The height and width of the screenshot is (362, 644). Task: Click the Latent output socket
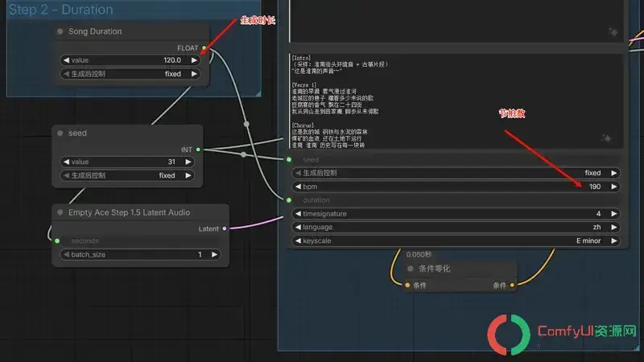click(225, 228)
